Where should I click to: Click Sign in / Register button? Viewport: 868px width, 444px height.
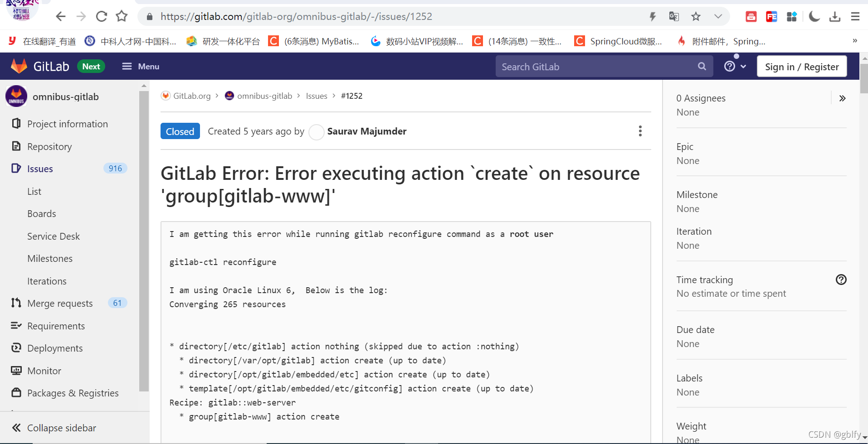pos(802,67)
